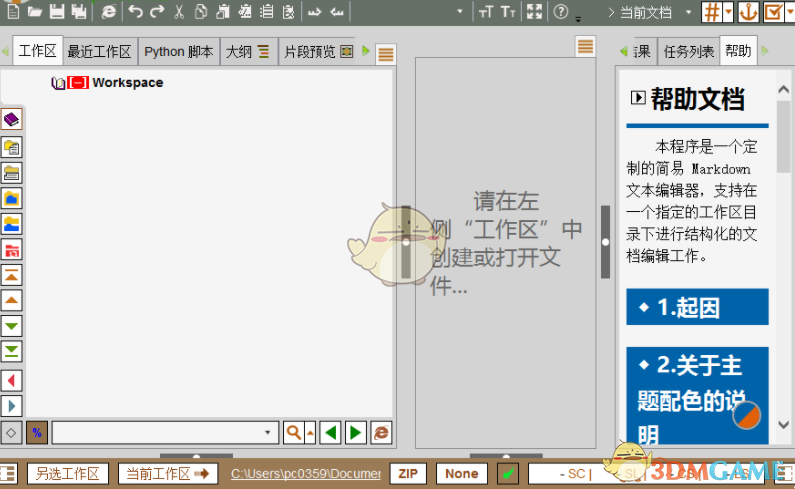Screen dimensions: 795x489
Task: Click the orange hash # button
Action: (x=712, y=12)
